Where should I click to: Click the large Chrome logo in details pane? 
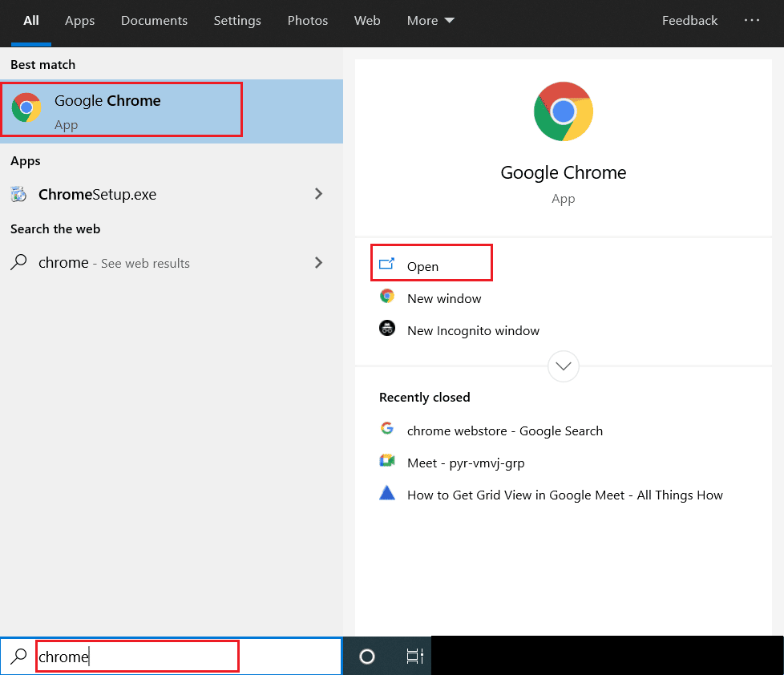coord(563,111)
